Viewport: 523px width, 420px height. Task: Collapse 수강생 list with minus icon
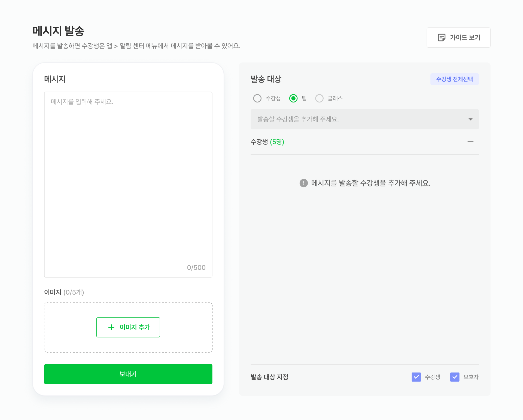(x=470, y=142)
